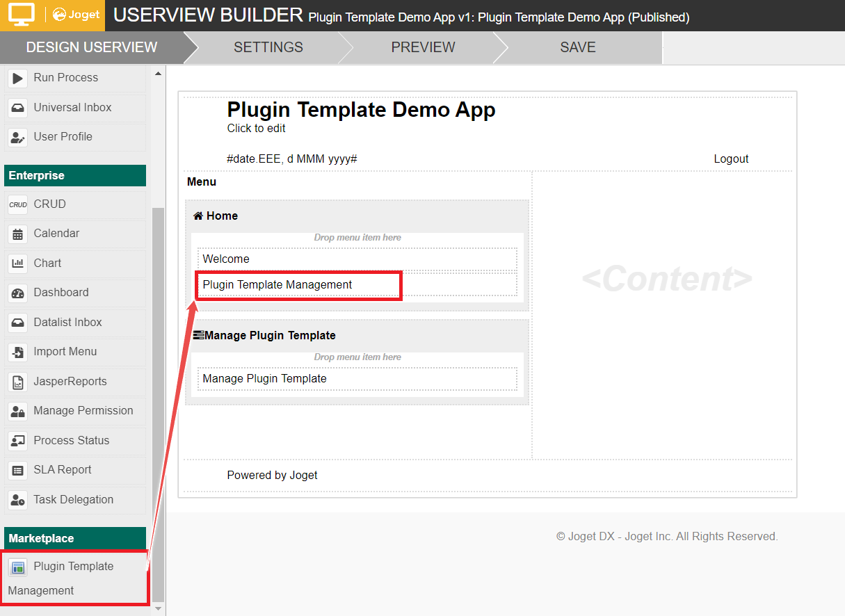Click the Logout link in the canvas
845x616 pixels.
click(x=731, y=159)
